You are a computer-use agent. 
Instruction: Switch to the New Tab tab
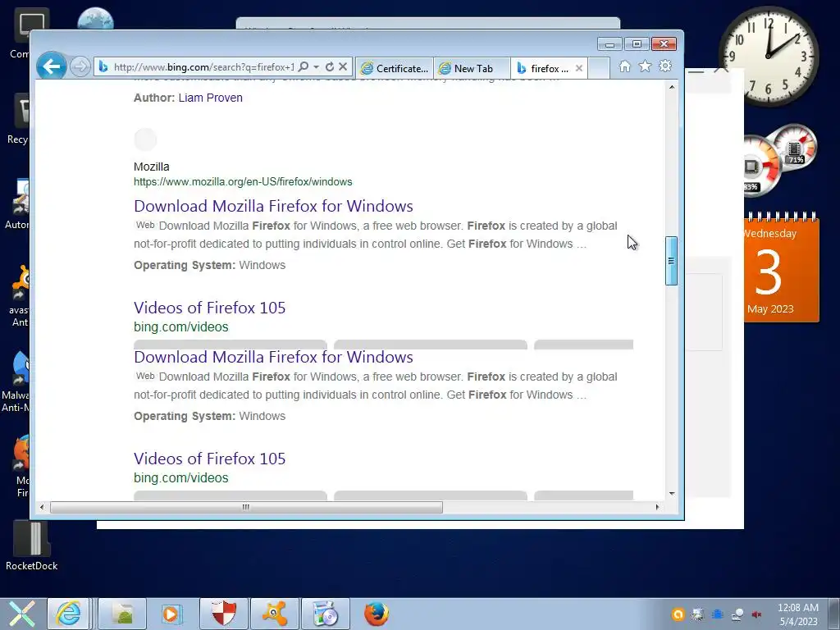(472, 69)
